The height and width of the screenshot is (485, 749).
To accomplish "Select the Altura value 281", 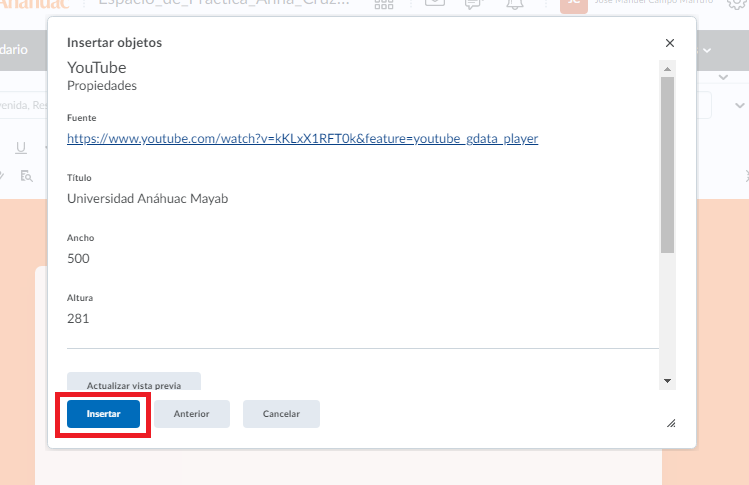I will pyautogui.click(x=78, y=319).
